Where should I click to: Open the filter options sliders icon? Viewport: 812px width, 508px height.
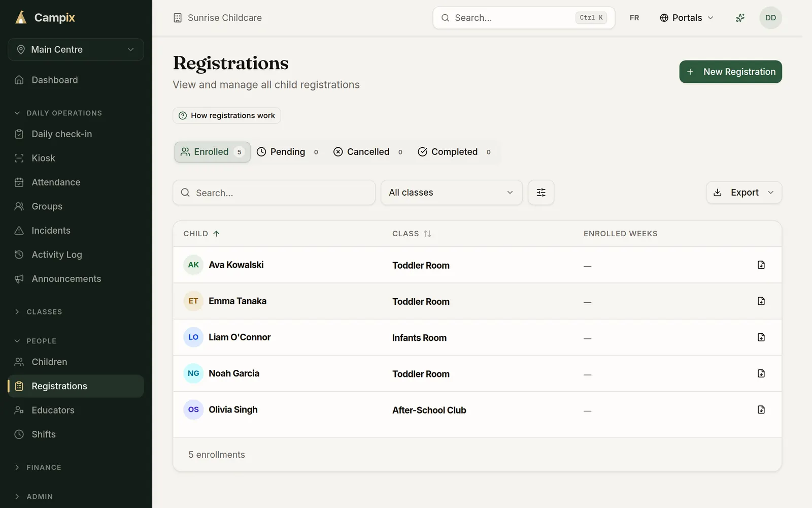[541, 193]
